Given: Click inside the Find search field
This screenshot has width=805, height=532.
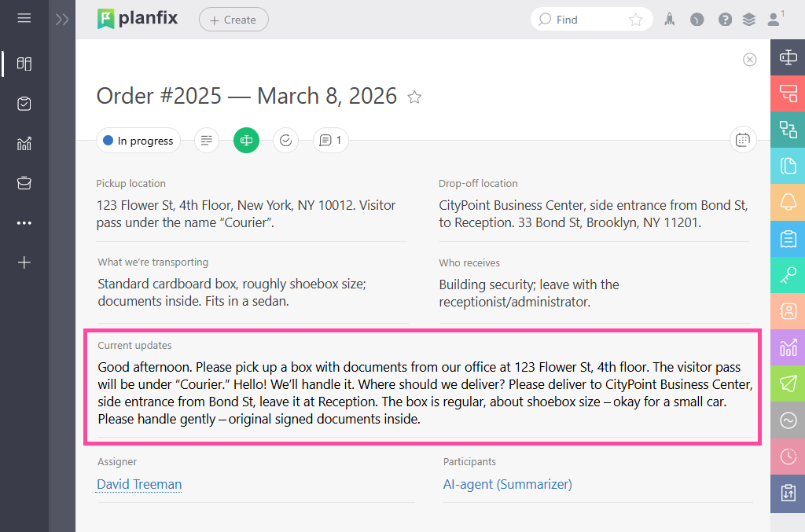Looking at the screenshot, I should tap(582, 19).
